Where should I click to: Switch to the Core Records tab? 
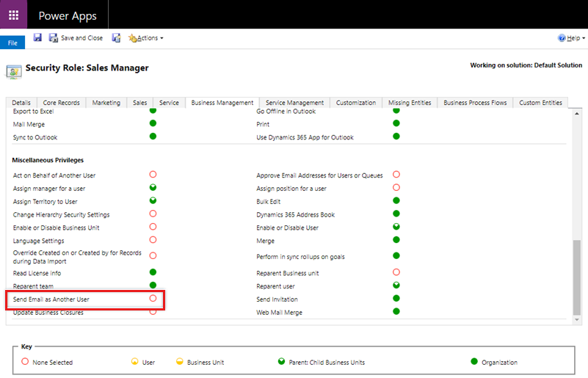tap(61, 103)
